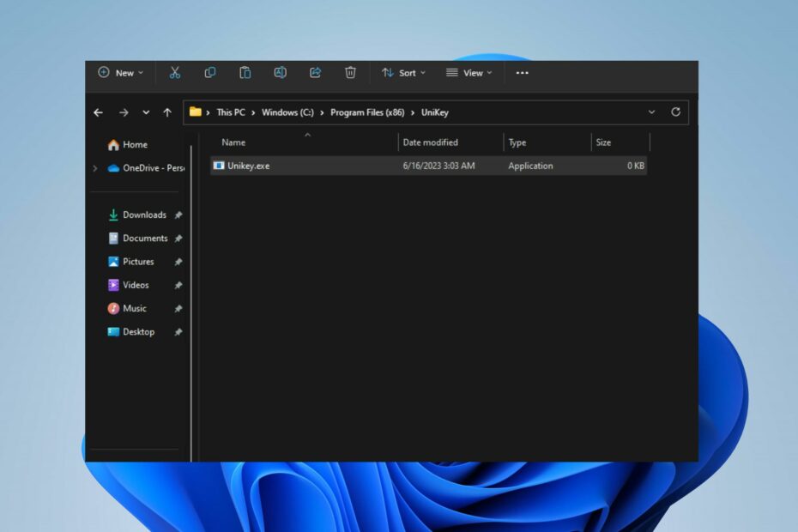
Task: Click the Unikey.exe file icon
Action: [219, 166]
